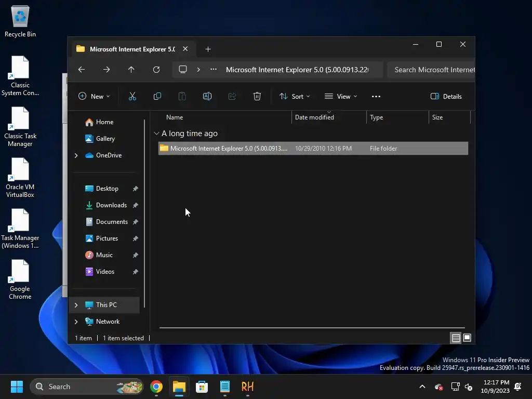Click the Search Microsoft Internet field

click(x=431, y=70)
